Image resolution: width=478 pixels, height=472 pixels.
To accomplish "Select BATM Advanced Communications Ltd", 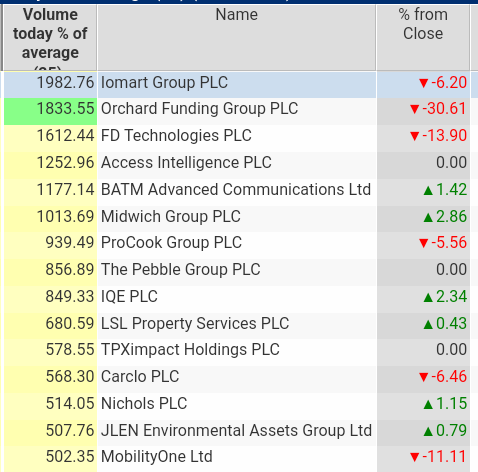I will (236, 189).
